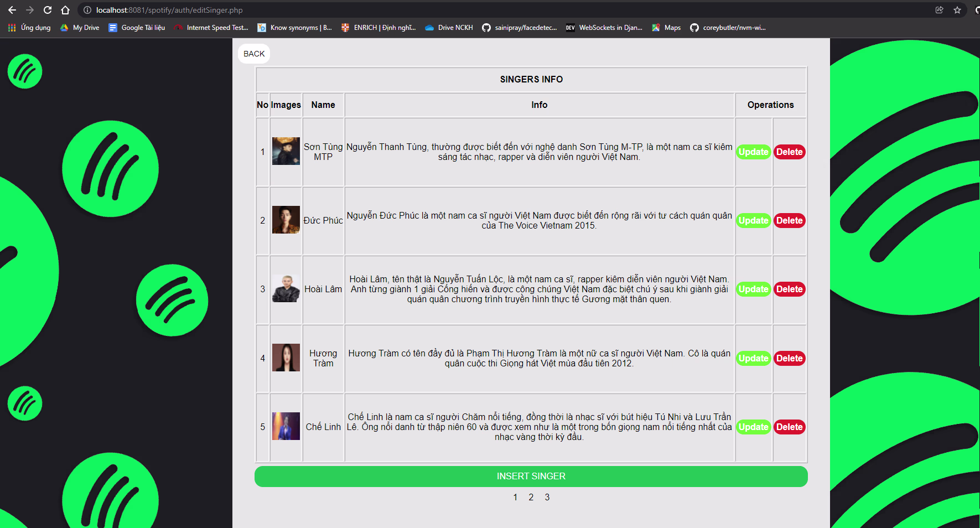980x528 pixels.
Task: Click the address bar URL
Action: pos(169,10)
